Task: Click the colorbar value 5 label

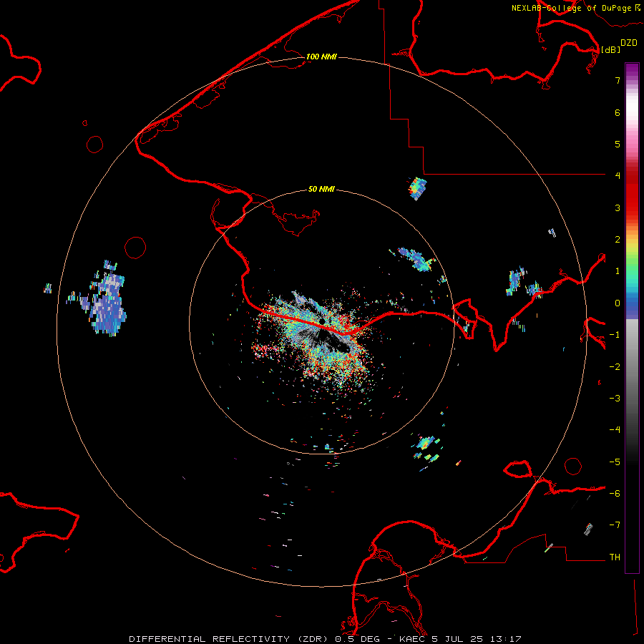Action: [x=618, y=144]
